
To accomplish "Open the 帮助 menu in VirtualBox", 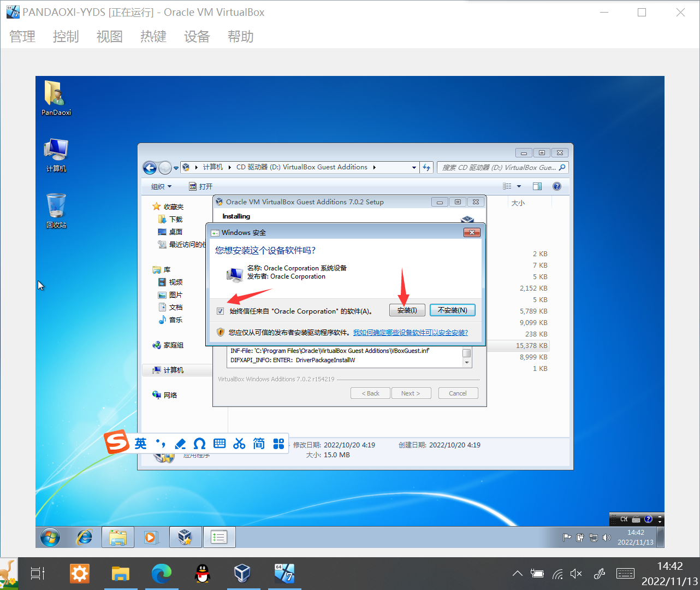I will click(241, 37).
